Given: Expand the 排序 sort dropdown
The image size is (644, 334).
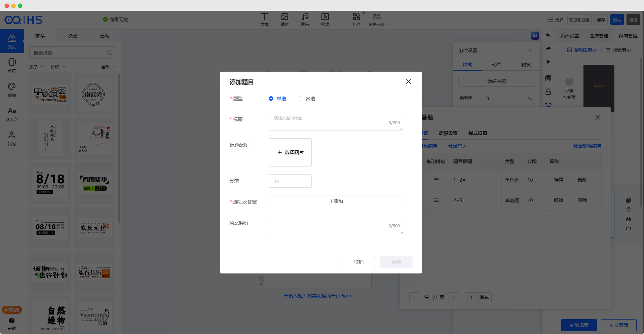Looking at the screenshot, I should tap(36, 67).
